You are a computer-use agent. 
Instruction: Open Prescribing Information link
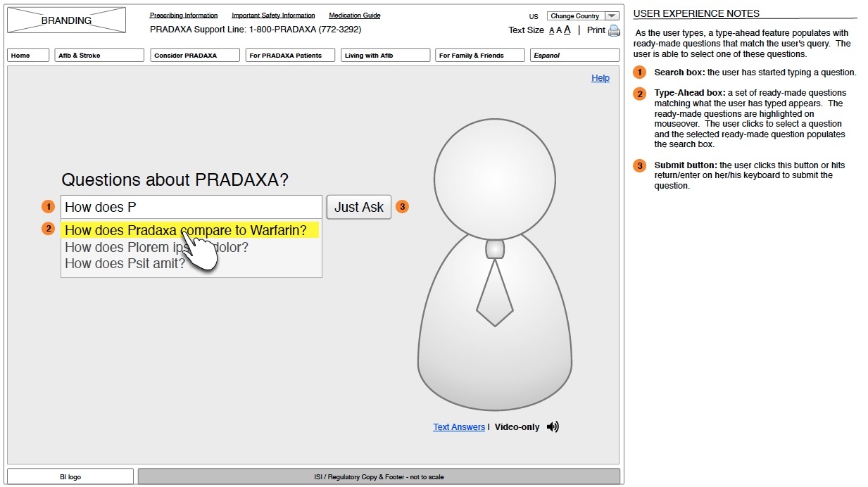coord(184,15)
